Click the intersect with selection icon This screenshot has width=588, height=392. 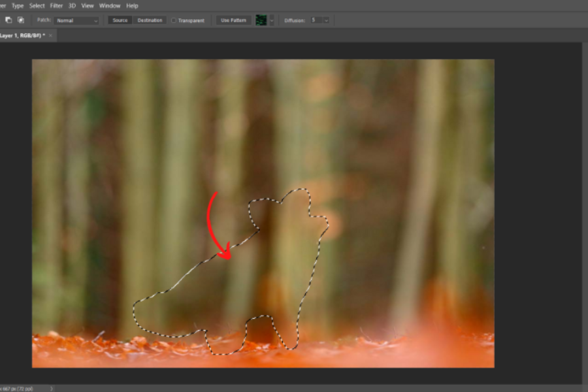coord(21,20)
